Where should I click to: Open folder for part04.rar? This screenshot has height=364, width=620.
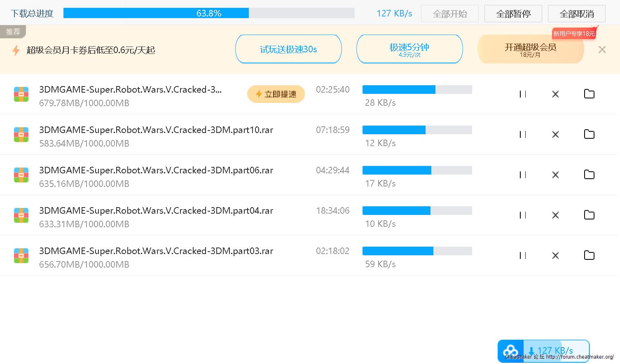pos(589,215)
